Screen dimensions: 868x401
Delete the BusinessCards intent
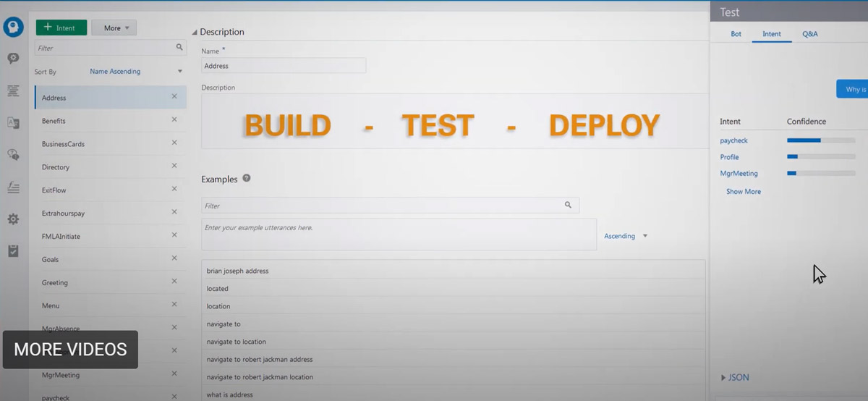pyautogui.click(x=174, y=143)
